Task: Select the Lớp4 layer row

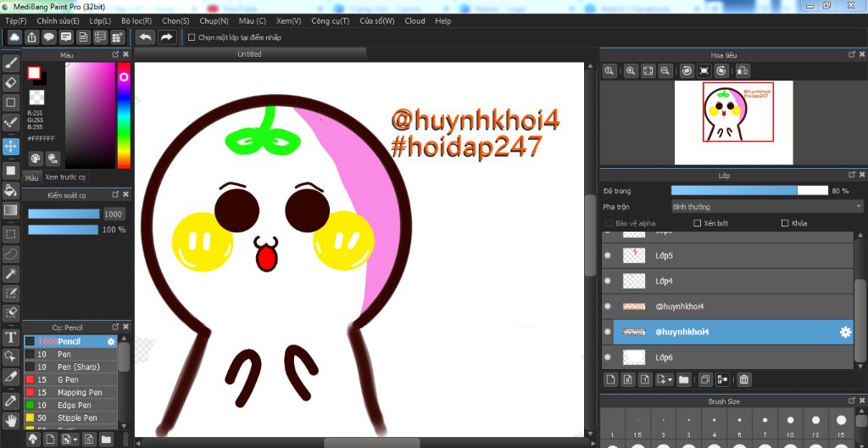Action: click(727, 281)
